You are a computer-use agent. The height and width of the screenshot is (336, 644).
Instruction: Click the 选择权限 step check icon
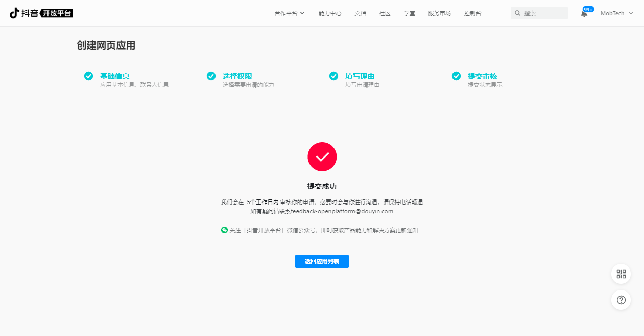click(211, 76)
